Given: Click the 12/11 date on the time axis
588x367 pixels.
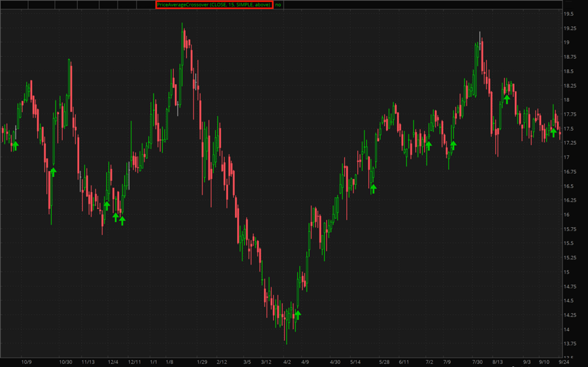Looking at the screenshot, I should tap(135, 362).
